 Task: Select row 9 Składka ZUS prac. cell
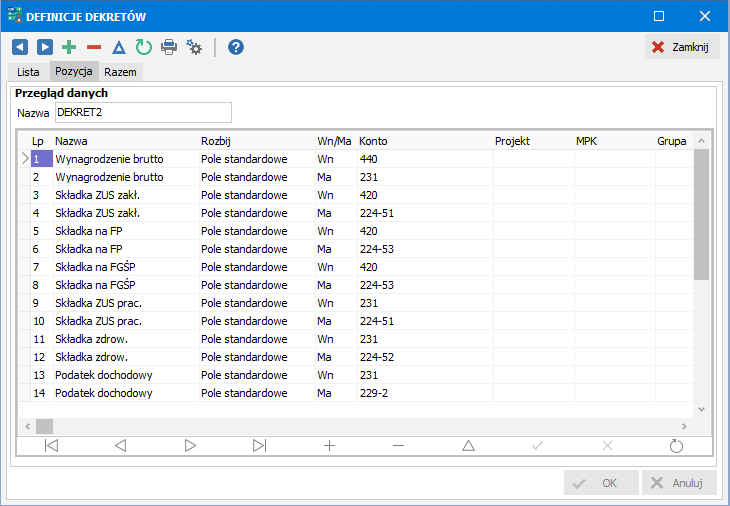click(x=126, y=303)
